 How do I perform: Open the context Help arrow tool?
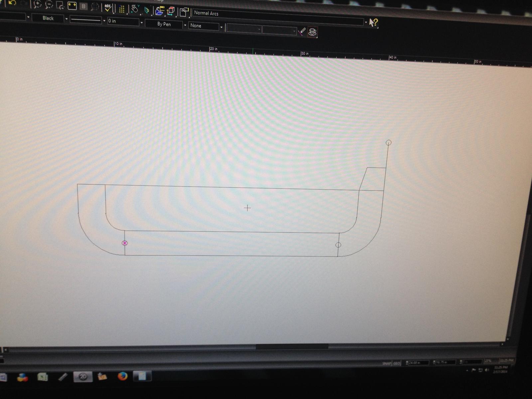click(x=373, y=23)
